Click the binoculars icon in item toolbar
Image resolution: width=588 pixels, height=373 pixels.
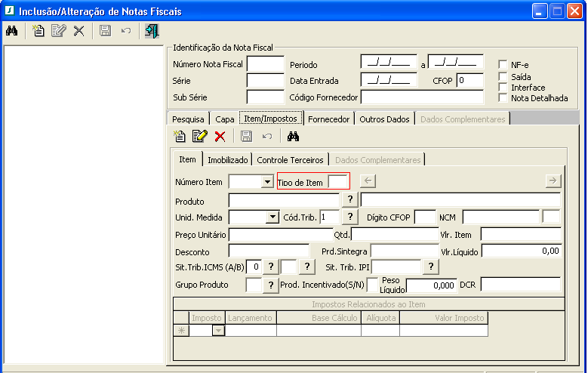(x=294, y=136)
